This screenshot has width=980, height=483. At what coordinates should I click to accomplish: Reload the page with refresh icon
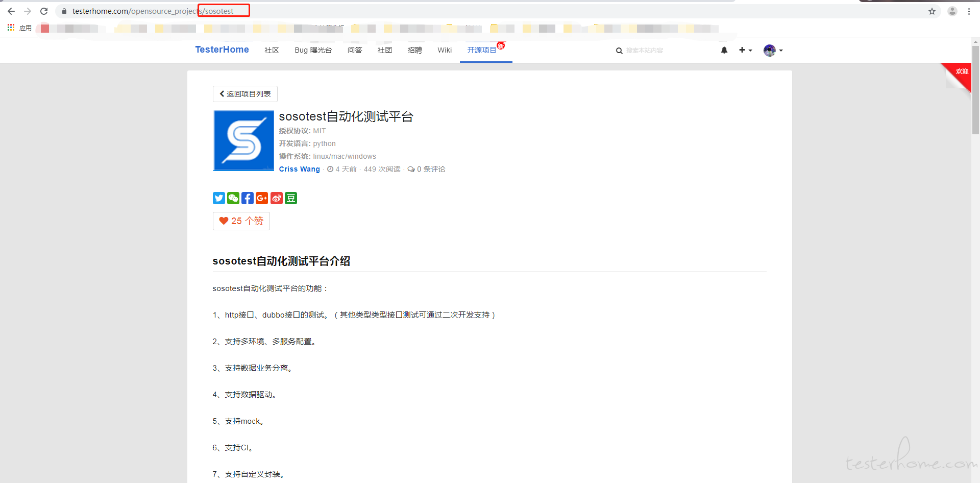pos(44,11)
